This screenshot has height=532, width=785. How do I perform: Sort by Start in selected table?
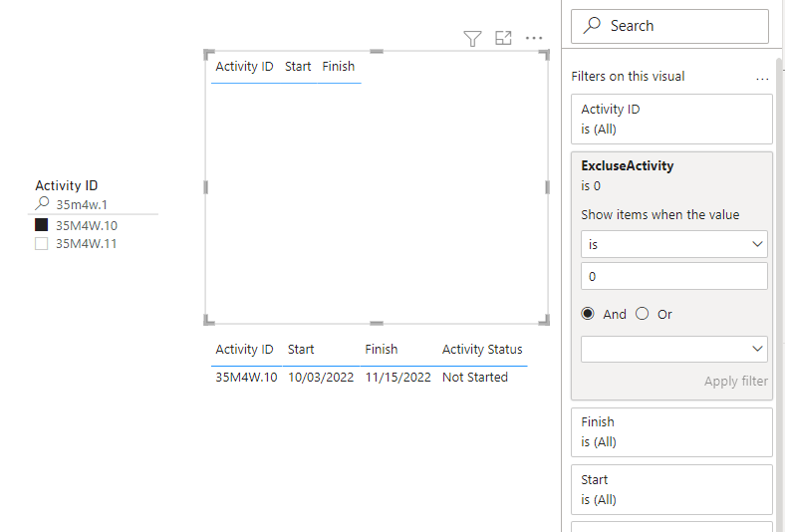point(298,67)
